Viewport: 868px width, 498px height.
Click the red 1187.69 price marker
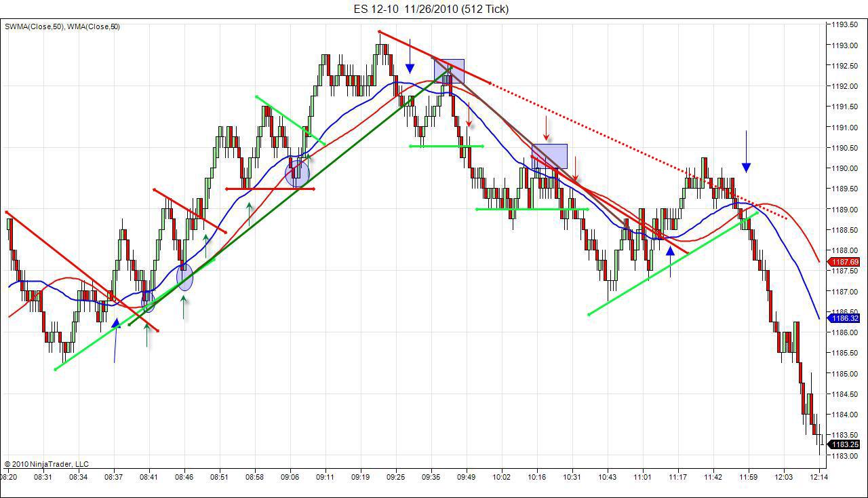tap(845, 262)
